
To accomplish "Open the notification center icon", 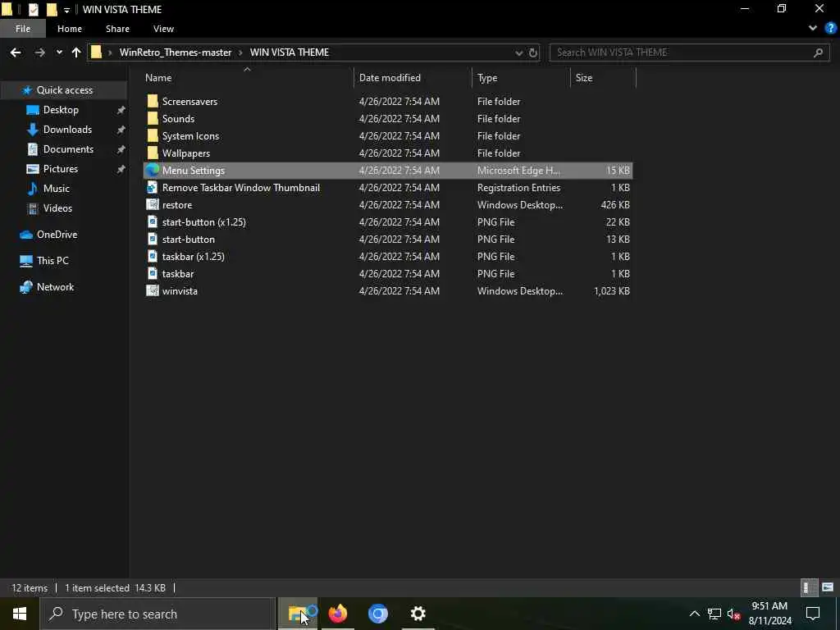I will tap(813, 614).
